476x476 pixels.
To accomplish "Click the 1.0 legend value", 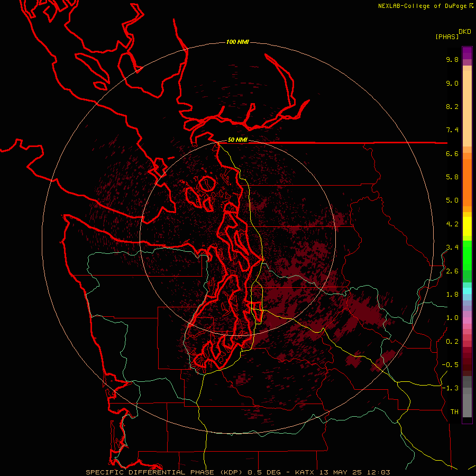I will pos(452,318).
